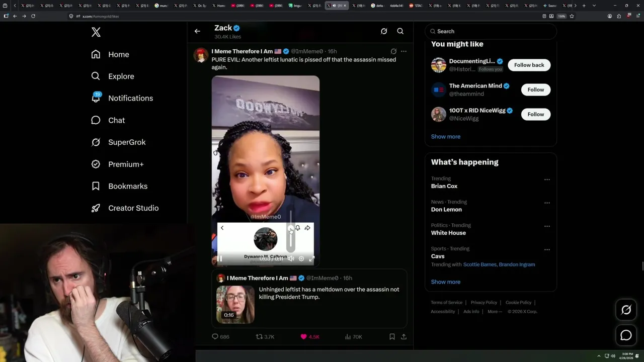This screenshot has width=644, height=362.
Task: Open more options for Cavs trend
Action: [x=547, y=250]
